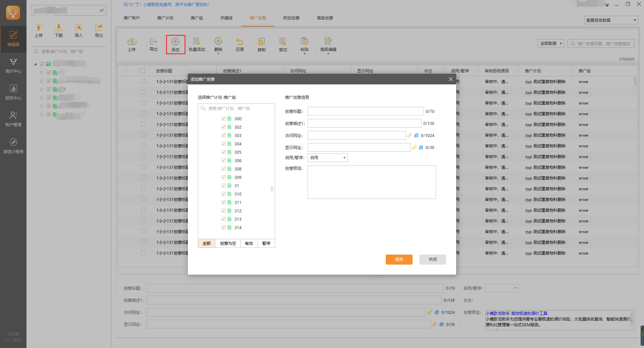Screen dimensions: 644x348
Task: Switch to the 推广组 tab
Action: click(197, 18)
